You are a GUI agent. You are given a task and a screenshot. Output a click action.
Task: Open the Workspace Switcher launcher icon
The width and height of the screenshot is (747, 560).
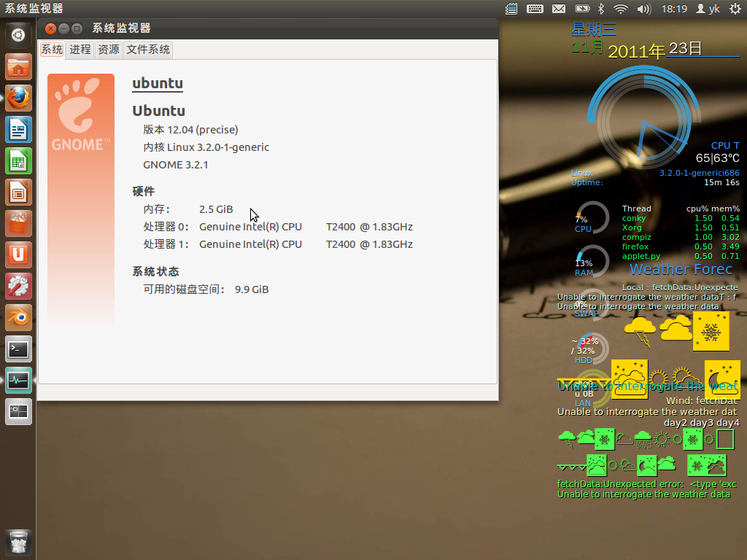point(18,413)
